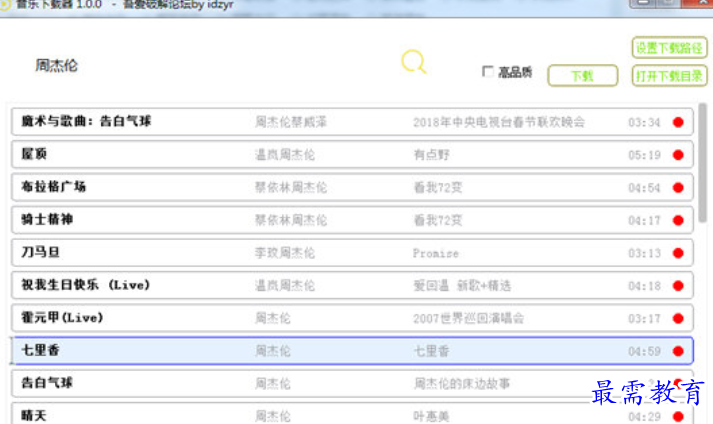Image resolution: width=713 pixels, height=424 pixels.
Task: Select the song title 祝我生日快乐 (Live)
Action: tap(85, 285)
